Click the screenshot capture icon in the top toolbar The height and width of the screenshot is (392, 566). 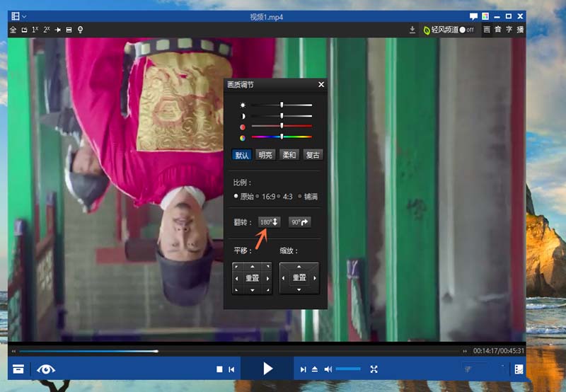tap(69, 30)
